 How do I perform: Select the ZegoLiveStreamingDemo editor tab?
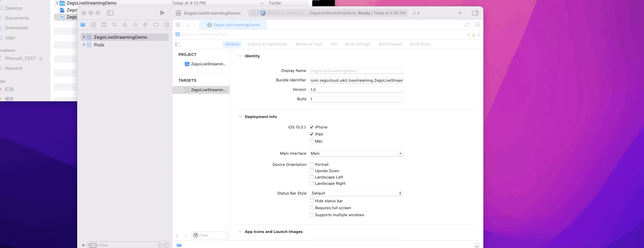pyautogui.click(x=233, y=25)
